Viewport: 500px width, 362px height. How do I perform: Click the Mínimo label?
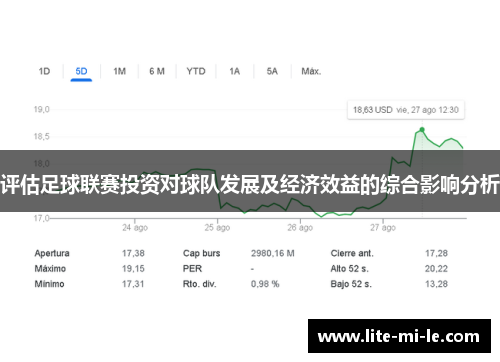coord(49,284)
